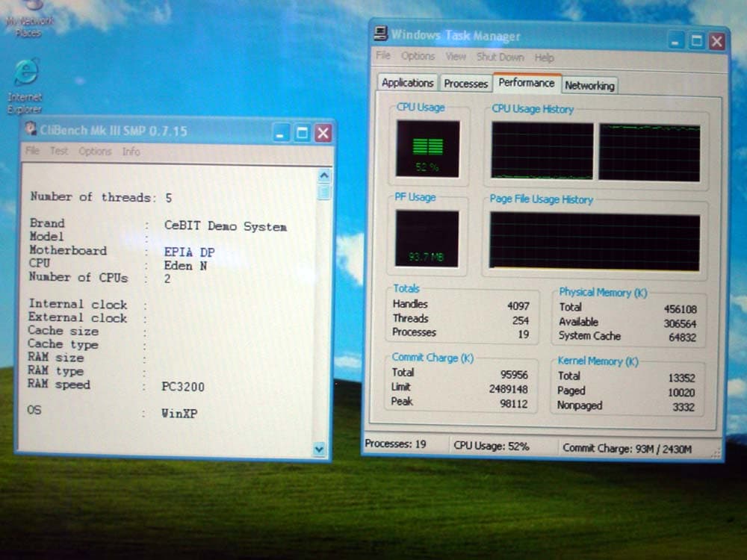Image resolution: width=747 pixels, height=560 pixels.
Task: Click 'CPU Usage: 52%' in status bar
Action: pyautogui.click(x=492, y=446)
